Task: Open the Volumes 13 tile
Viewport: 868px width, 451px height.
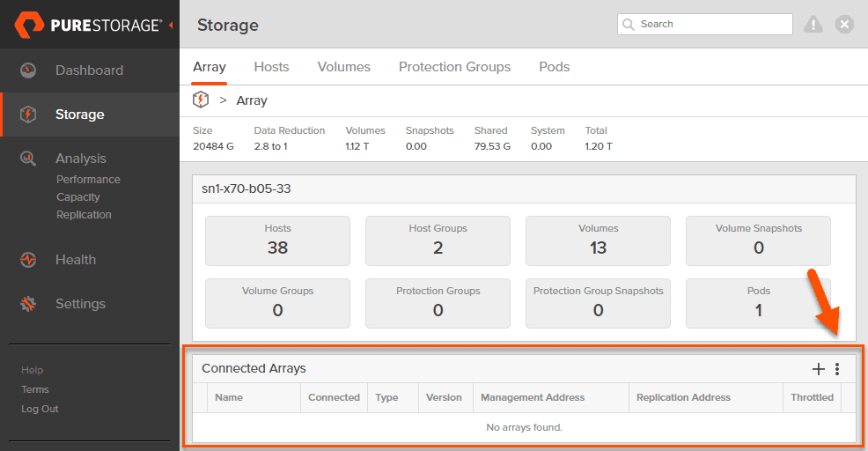Action: (x=598, y=240)
